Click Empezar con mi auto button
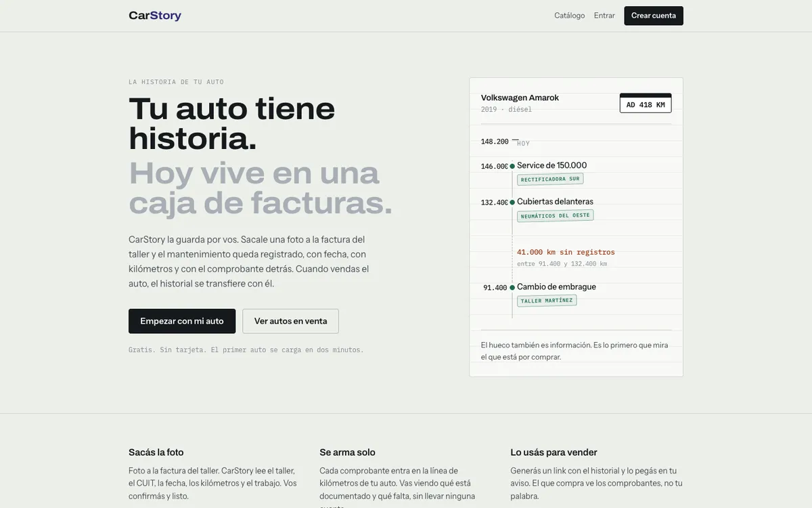Viewport: 812px width, 508px height. point(182,321)
